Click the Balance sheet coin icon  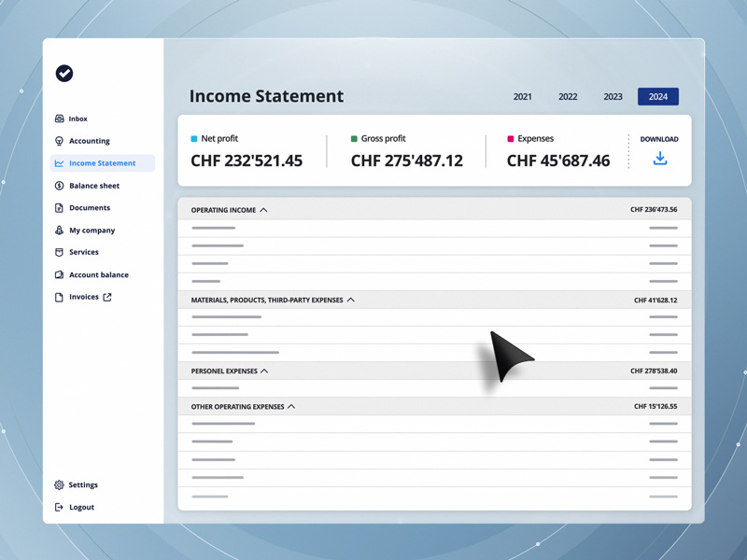pyautogui.click(x=59, y=186)
